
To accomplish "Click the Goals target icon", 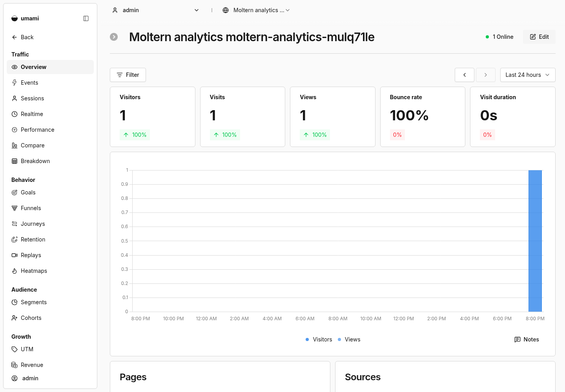I will [15, 192].
